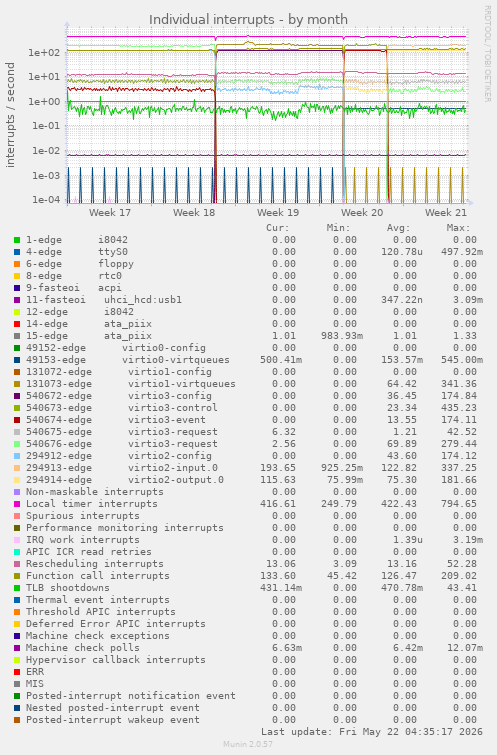The height and width of the screenshot is (755, 497).
Task: Click the red ERR legend swatch
Action: click(x=17, y=672)
